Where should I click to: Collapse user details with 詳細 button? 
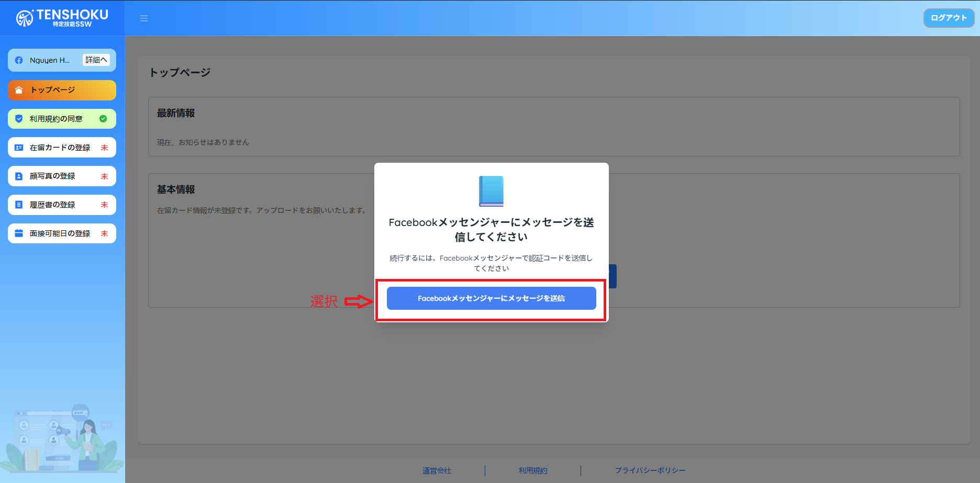click(96, 60)
